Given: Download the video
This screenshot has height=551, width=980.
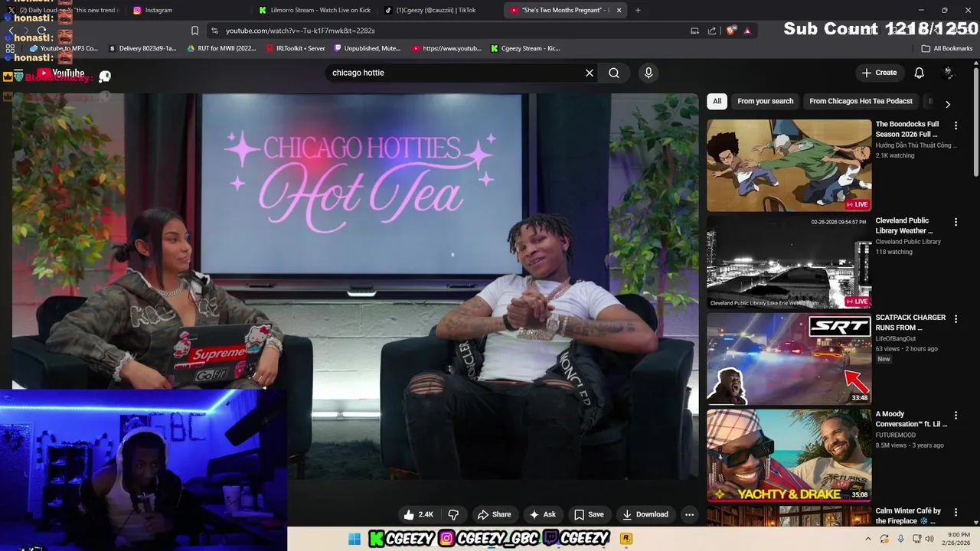Looking at the screenshot, I should (645, 514).
